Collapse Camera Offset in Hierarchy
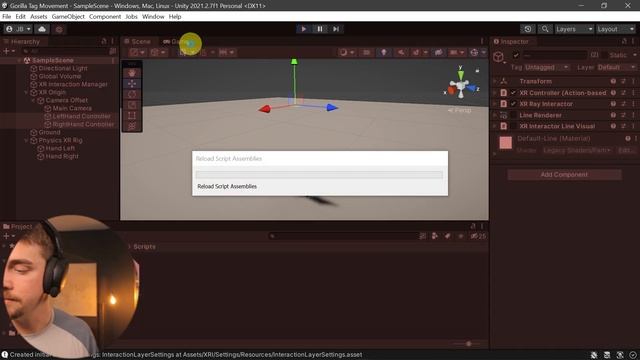Viewport: 640px width, 360px height. click(33, 100)
